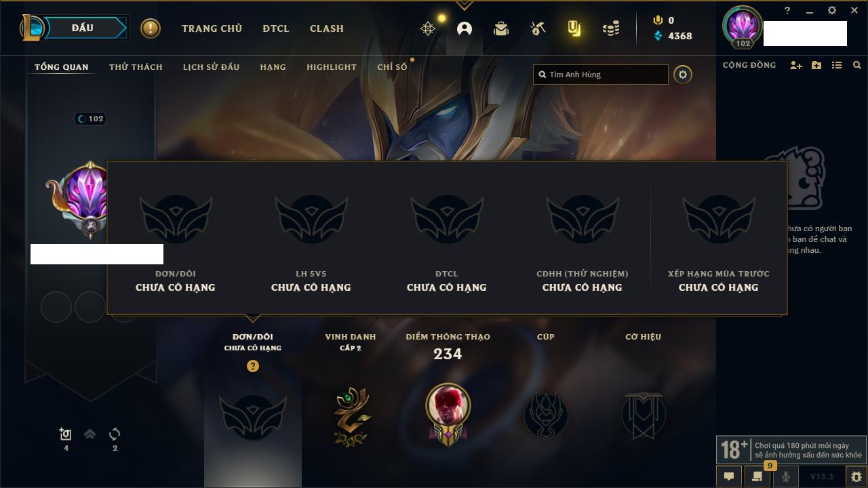Viewport: 868px width, 488px height.
Task: Open the Store coins icon
Action: point(611,28)
